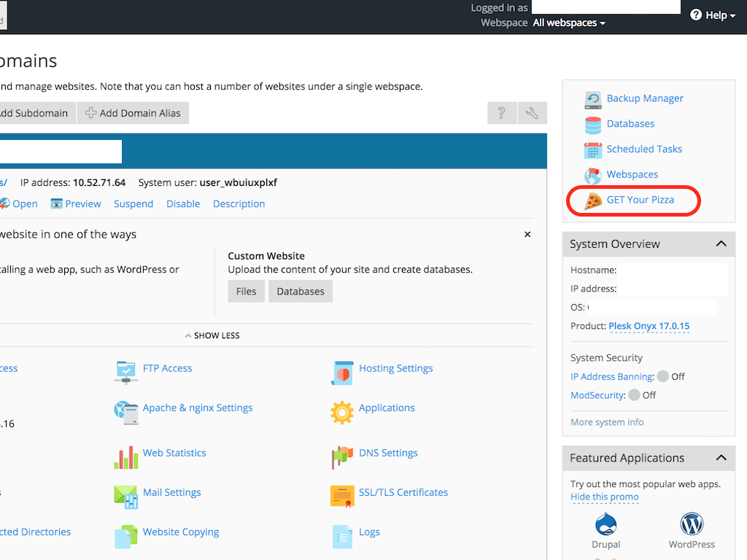747x560 pixels.
Task: Toggle IP Address Banning status
Action: pos(662,377)
